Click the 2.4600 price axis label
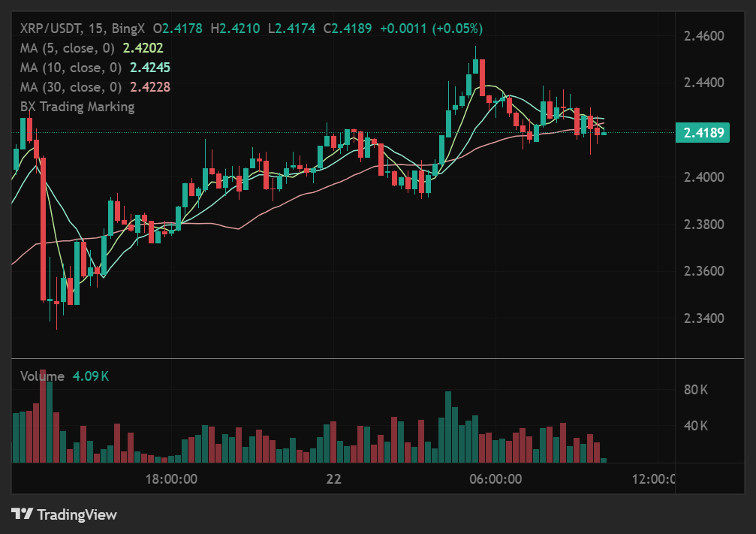This screenshot has width=756, height=534. point(704,36)
